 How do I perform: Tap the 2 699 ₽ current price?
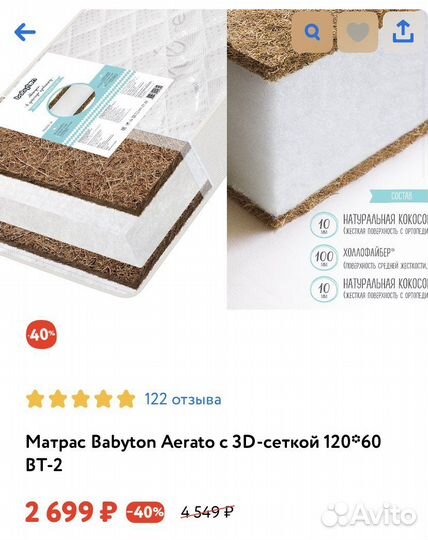coord(71,512)
